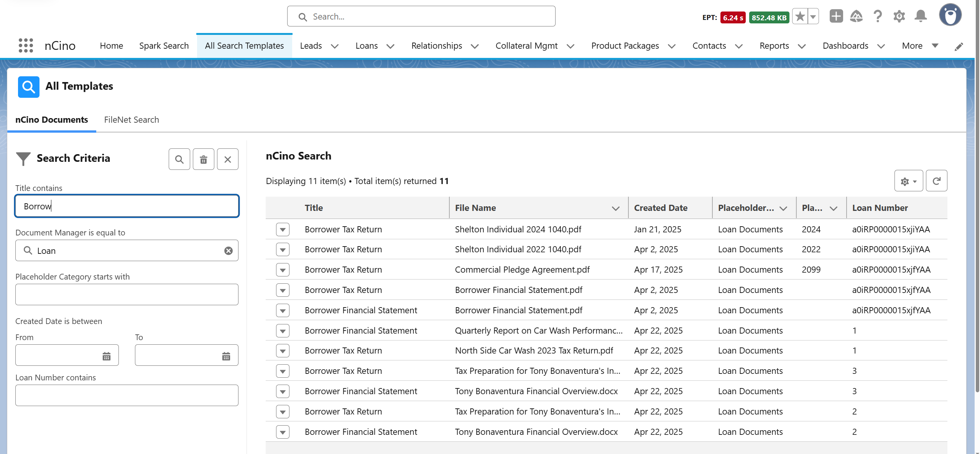Click the notifications bell icon

920,16
